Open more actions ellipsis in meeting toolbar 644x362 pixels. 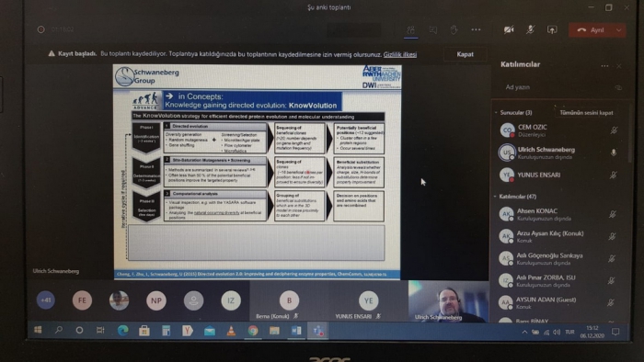pos(476,30)
